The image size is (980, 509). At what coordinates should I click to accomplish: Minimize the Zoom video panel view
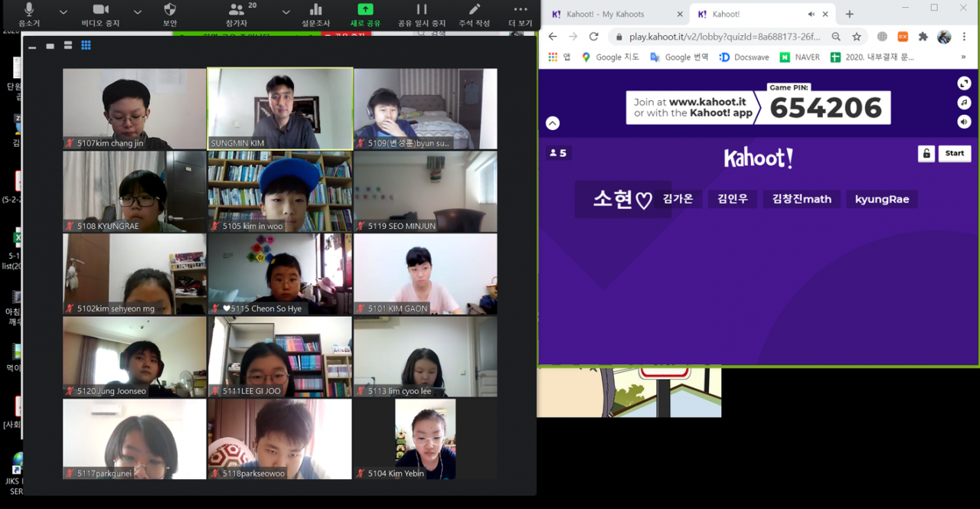[32, 46]
